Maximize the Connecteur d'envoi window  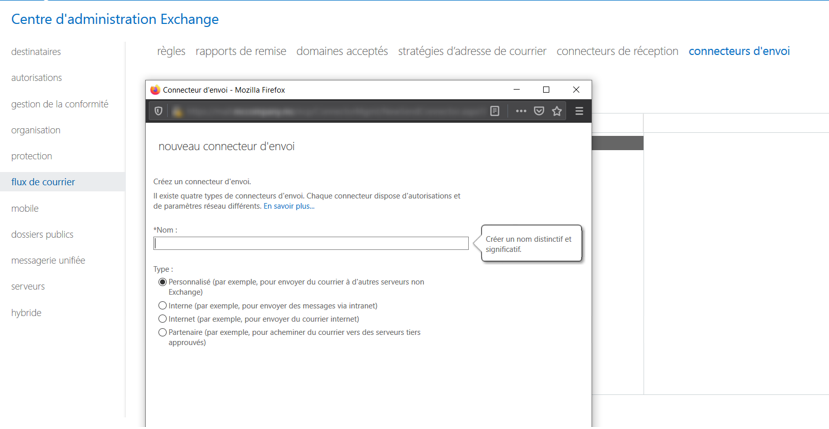click(x=546, y=90)
